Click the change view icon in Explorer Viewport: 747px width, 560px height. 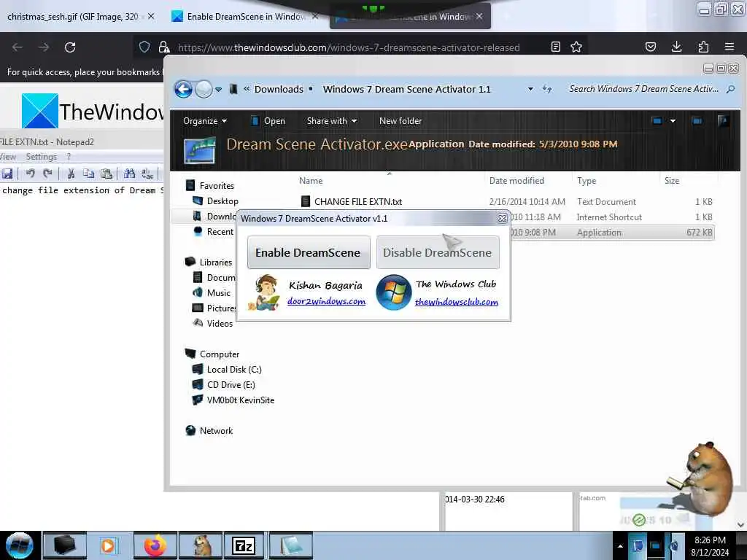(657, 121)
